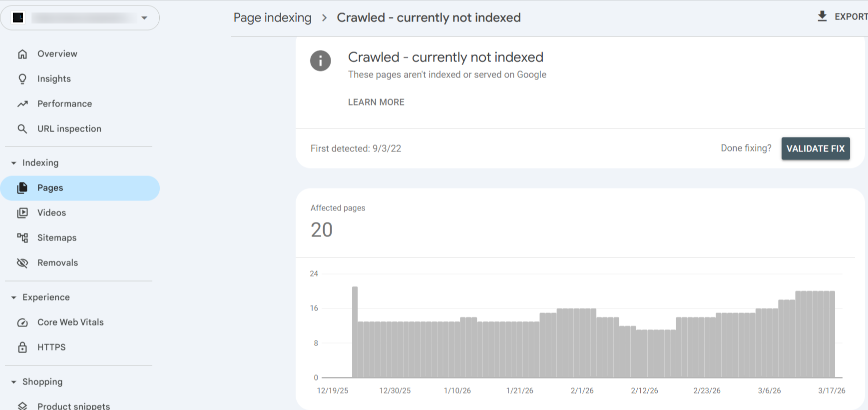Click the Sitemaps tree icon
This screenshot has width=868, height=410.
[x=22, y=238]
